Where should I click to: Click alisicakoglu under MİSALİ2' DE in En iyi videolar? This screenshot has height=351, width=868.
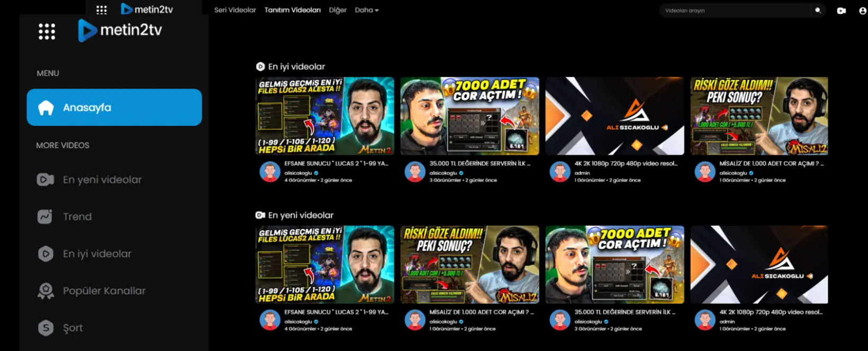click(x=734, y=173)
